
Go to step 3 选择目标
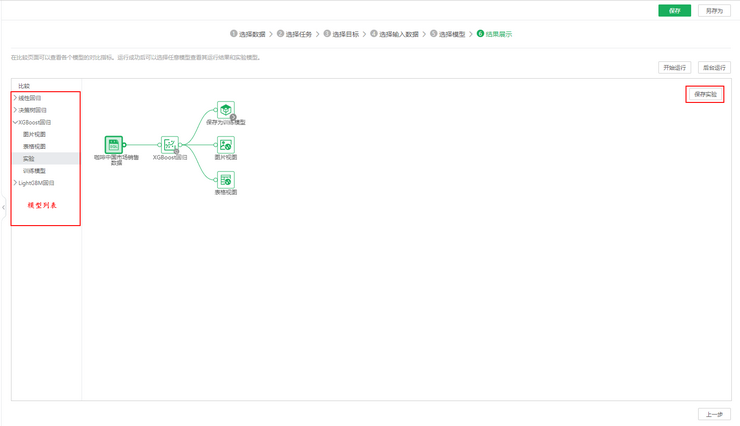pos(341,34)
